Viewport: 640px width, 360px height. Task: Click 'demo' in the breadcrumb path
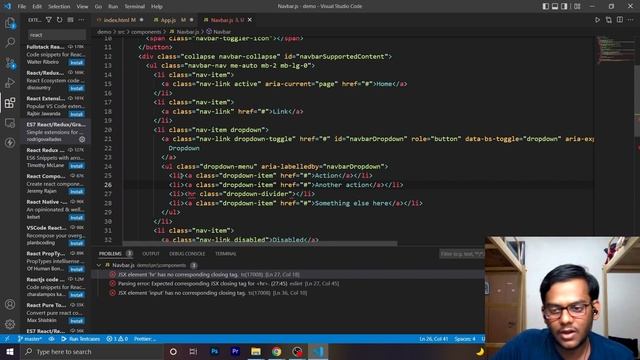(104, 31)
